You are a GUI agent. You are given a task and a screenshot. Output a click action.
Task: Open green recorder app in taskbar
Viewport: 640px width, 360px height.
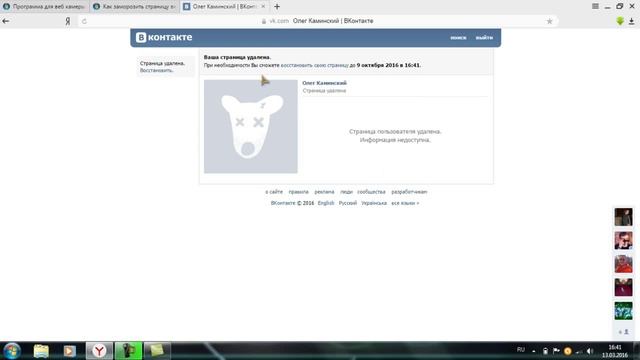(x=128, y=351)
